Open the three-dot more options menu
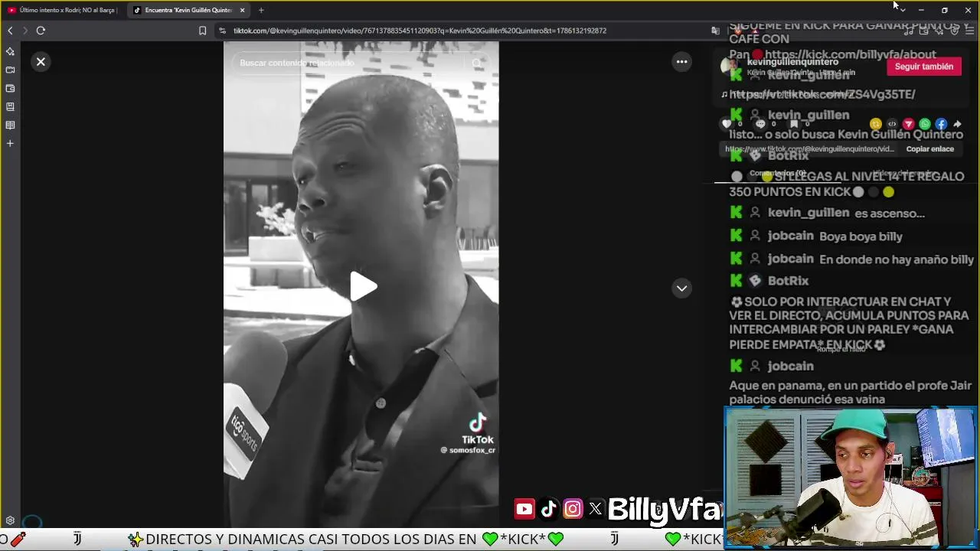Screen dimensions: 980x551 click(x=681, y=62)
